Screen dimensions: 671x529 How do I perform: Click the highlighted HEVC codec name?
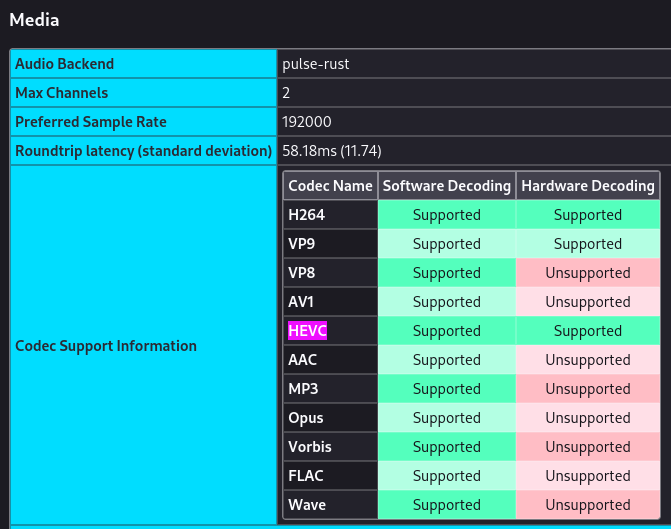307,331
